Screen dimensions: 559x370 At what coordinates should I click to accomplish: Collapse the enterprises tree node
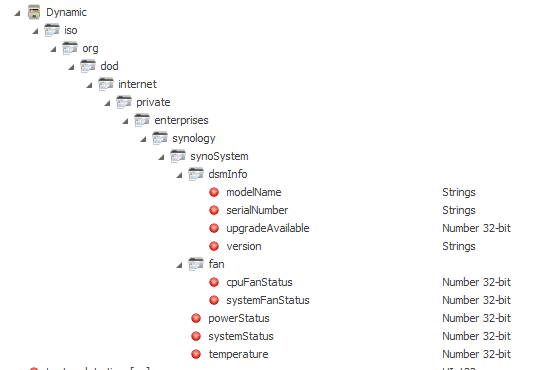tap(125, 122)
